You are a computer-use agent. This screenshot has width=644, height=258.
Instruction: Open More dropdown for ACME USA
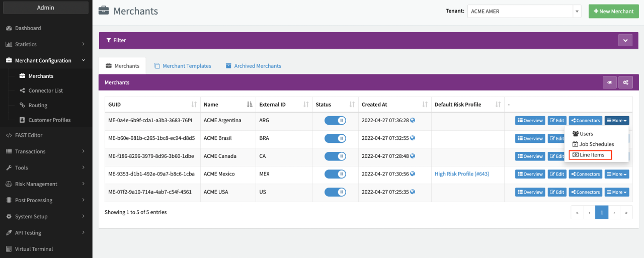pyautogui.click(x=617, y=192)
